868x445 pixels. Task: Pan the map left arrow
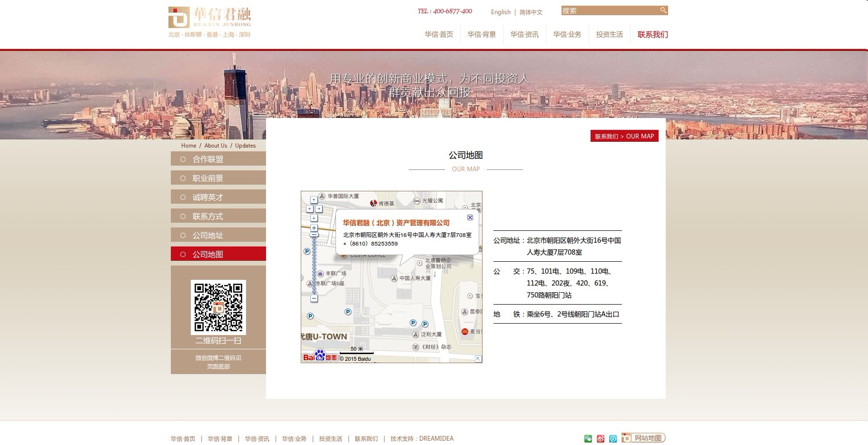[310, 208]
